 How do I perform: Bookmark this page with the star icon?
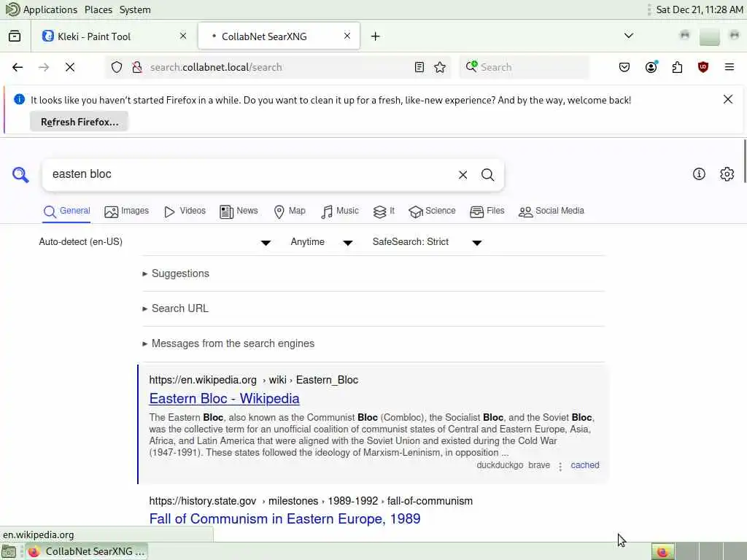pyautogui.click(x=440, y=67)
